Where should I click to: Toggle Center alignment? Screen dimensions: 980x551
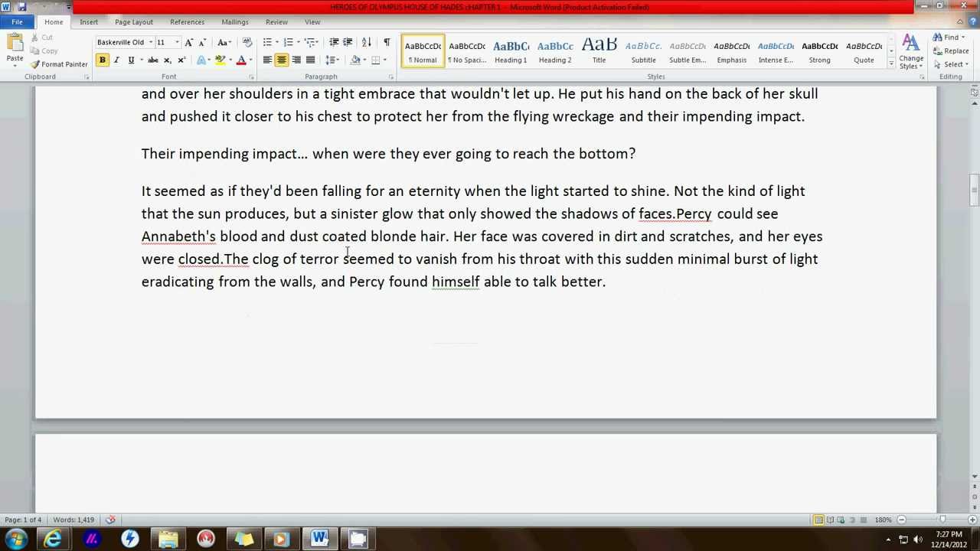click(282, 60)
